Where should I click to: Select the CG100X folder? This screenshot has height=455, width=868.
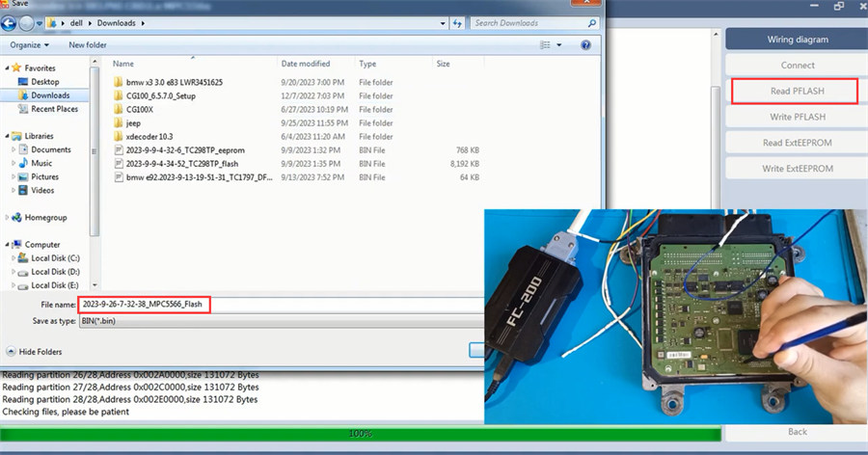(140, 110)
